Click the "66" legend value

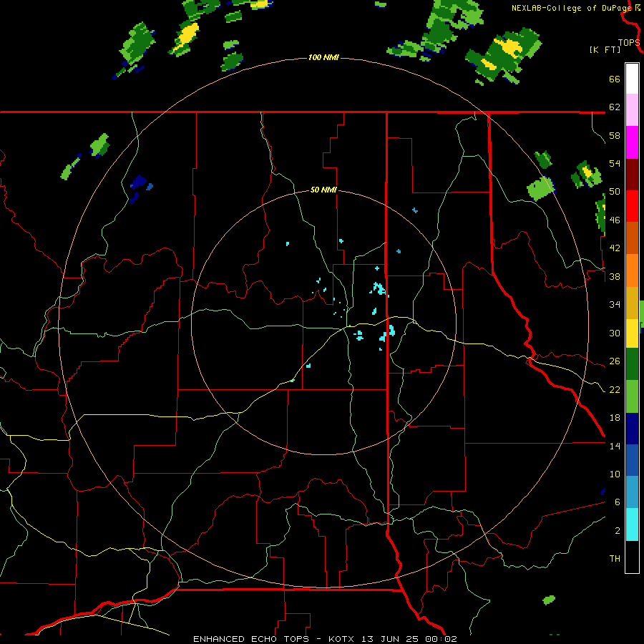(x=615, y=79)
